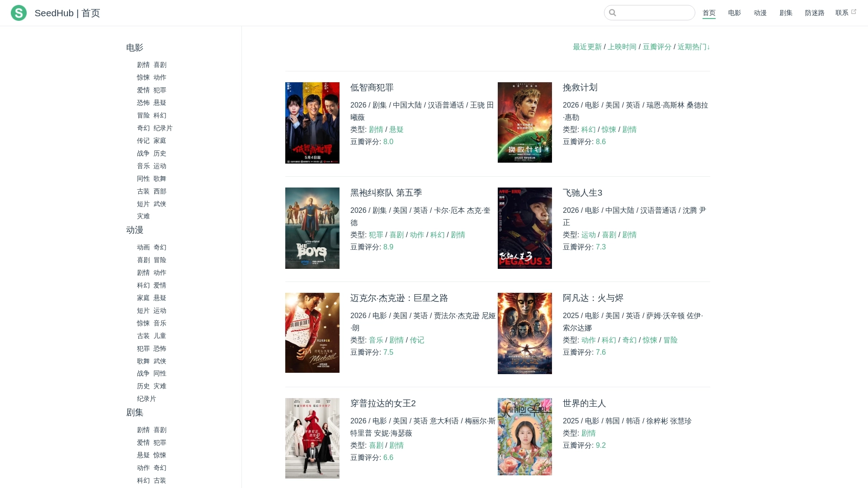Select 纪录片 under the 电影 sidebar
Image resolution: width=868 pixels, height=488 pixels.
tap(163, 128)
